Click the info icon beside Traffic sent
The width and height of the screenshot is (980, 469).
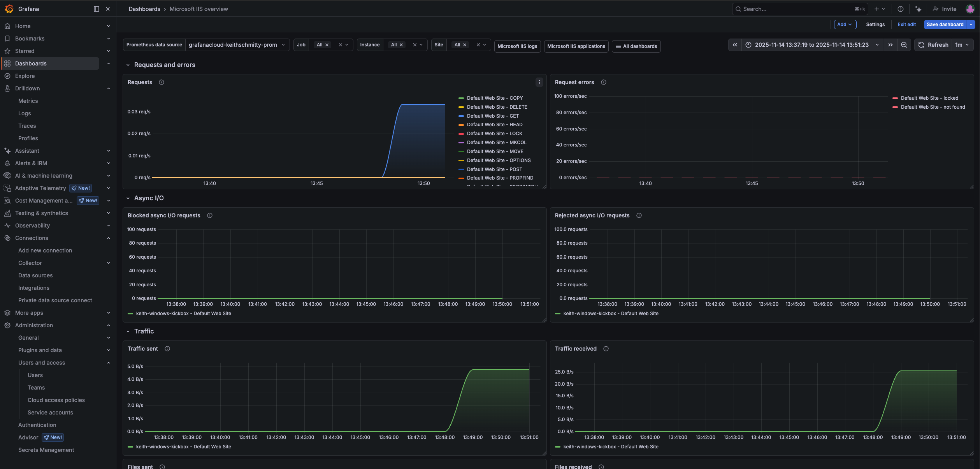(x=167, y=349)
